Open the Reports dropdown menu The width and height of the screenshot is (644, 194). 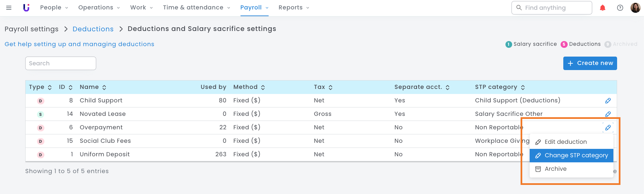294,8
